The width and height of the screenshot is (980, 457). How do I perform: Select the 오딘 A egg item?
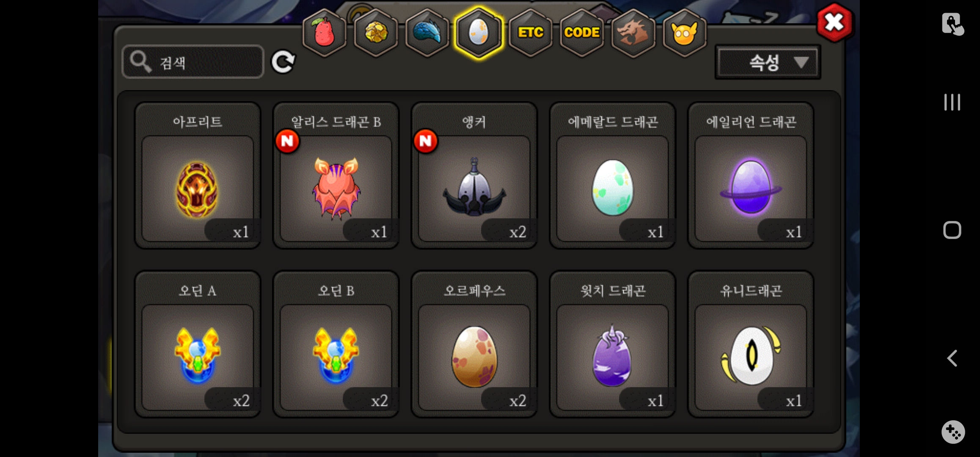point(198,344)
